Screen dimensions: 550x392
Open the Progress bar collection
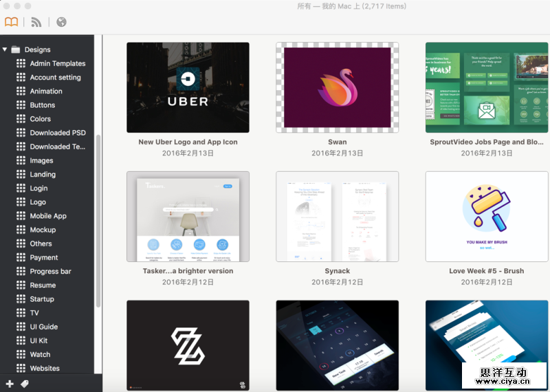point(50,271)
